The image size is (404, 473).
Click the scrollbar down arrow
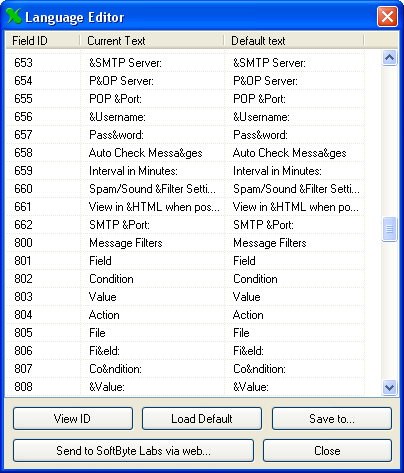[389, 388]
